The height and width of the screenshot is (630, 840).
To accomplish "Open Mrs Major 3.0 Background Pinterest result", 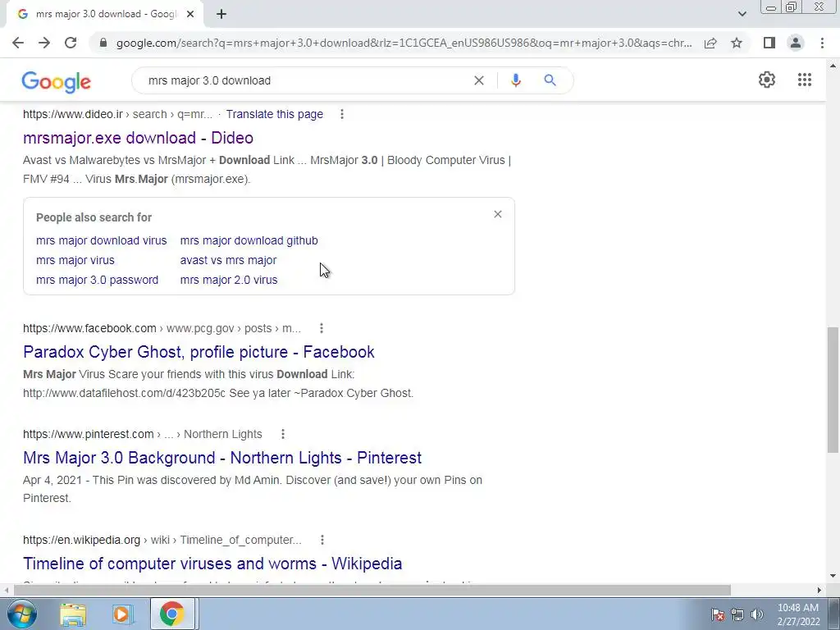I will click(x=222, y=458).
